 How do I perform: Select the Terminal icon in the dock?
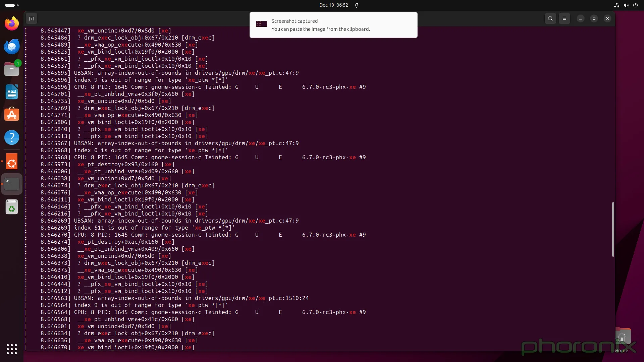point(12,184)
